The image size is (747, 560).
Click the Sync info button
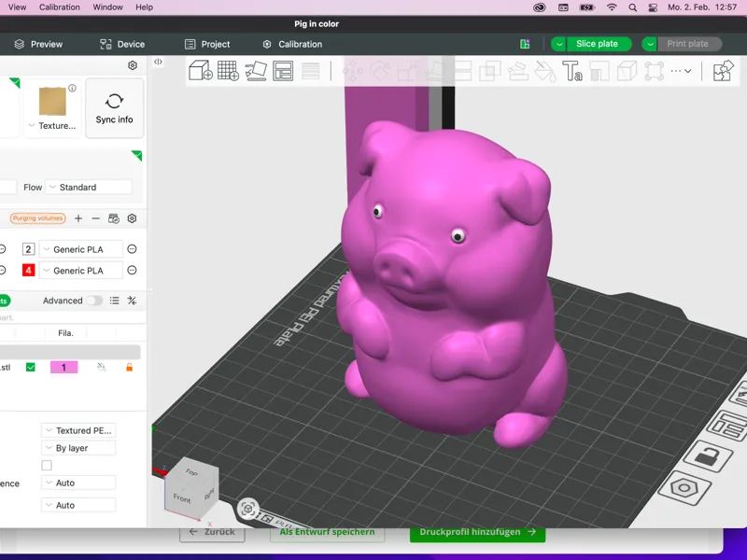coord(114,108)
